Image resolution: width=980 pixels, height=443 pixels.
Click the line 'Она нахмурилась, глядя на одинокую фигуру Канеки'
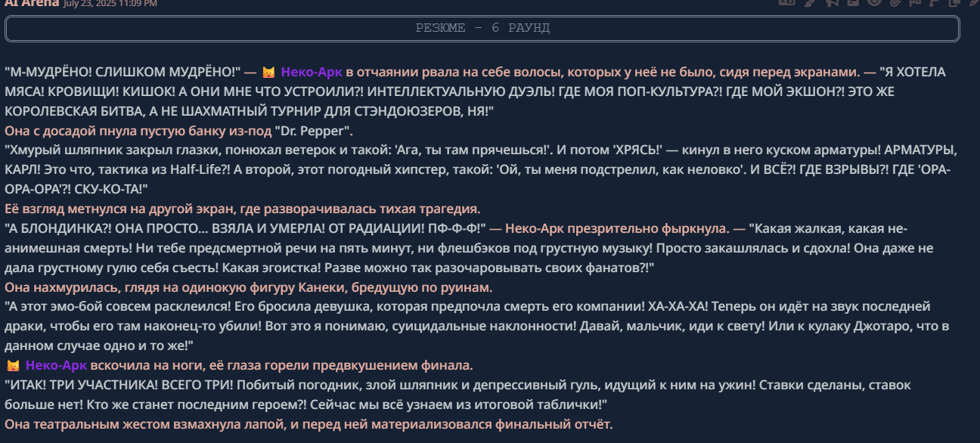click(249, 287)
